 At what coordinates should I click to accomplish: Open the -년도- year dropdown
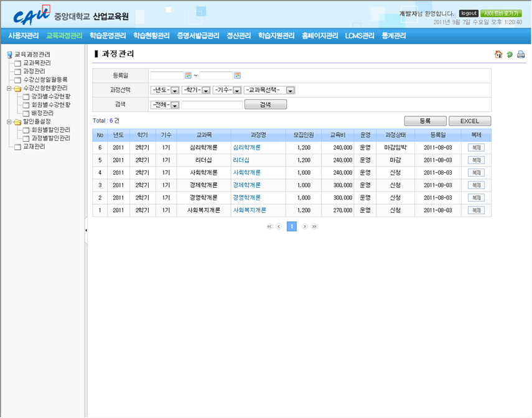point(164,90)
